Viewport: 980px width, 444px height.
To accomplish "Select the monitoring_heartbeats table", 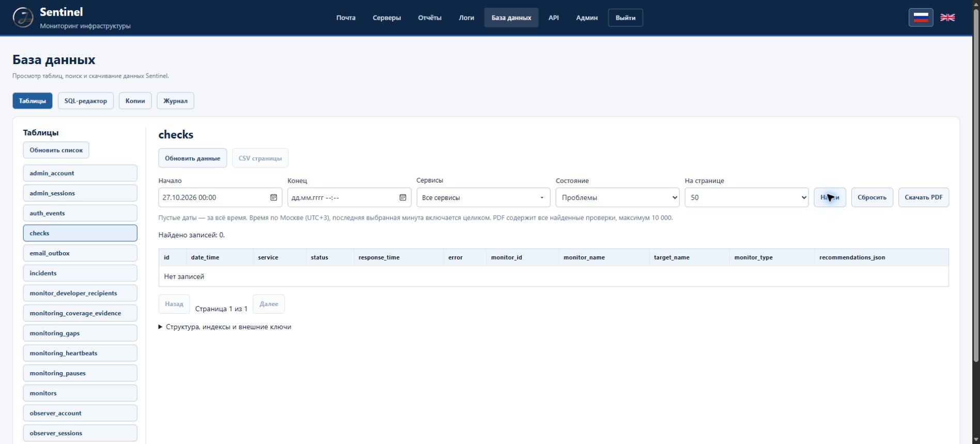I will pyautogui.click(x=80, y=353).
